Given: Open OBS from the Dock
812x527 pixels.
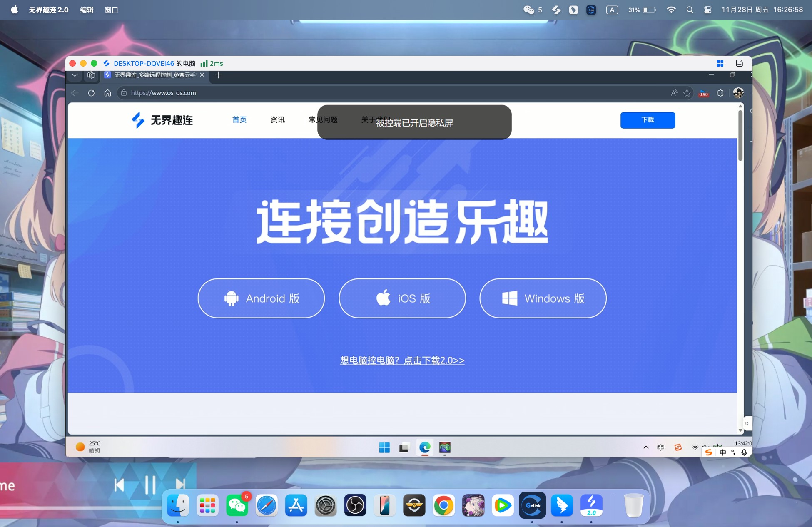Looking at the screenshot, I should pyautogui.click(x=355, y=505).
